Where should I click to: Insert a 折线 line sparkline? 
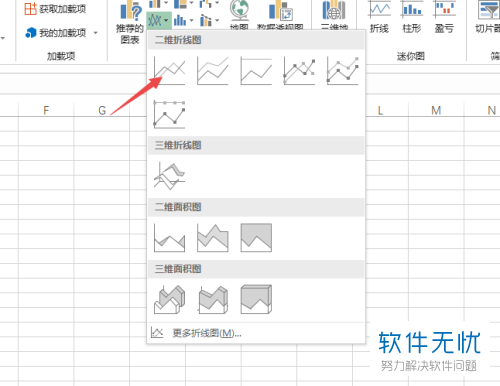click(380, 17)
